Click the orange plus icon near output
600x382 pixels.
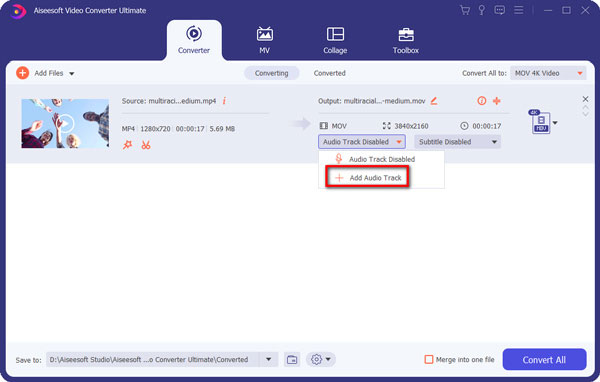(x=497, y=101)
